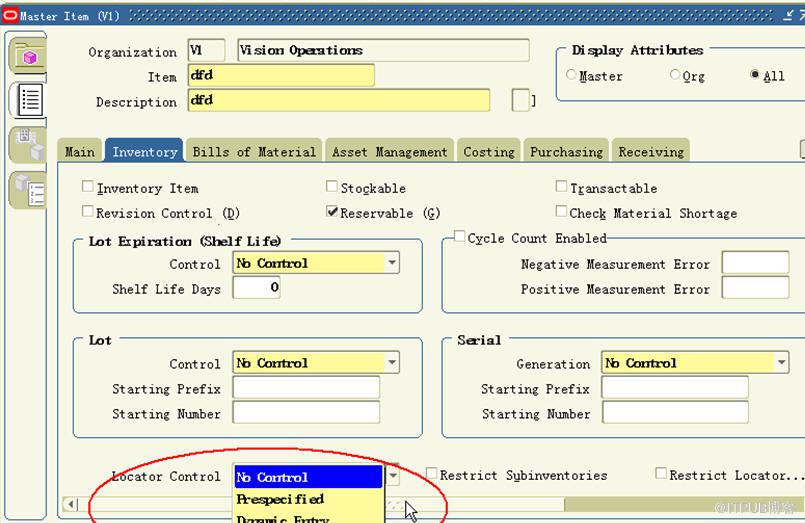Image resolution: width=805 pixels, height=523 pixels.
Task: Click the revisions checklist icon in sidebar
Action: [29, 190]
